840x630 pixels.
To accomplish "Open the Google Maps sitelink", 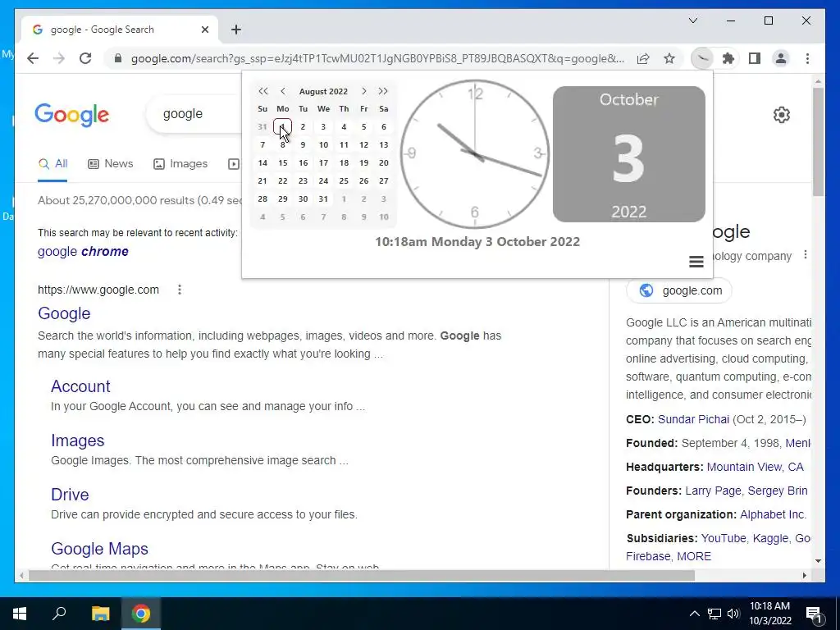I will tap(99, 549).
